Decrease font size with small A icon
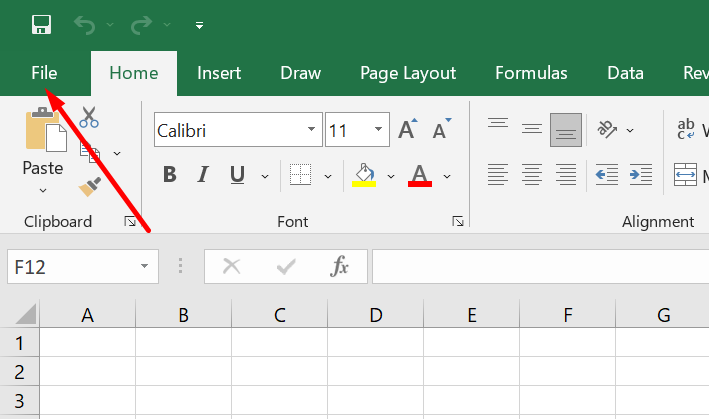 [441, 130]
